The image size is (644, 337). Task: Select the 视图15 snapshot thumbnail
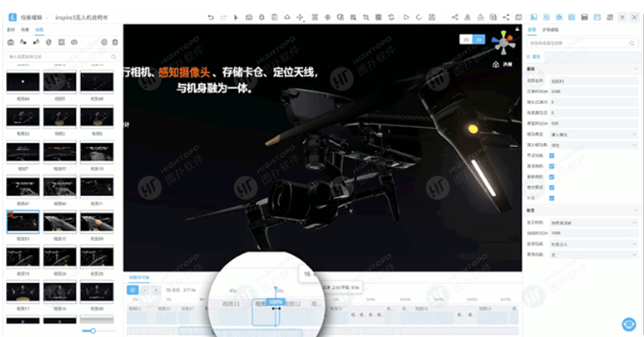23,257
